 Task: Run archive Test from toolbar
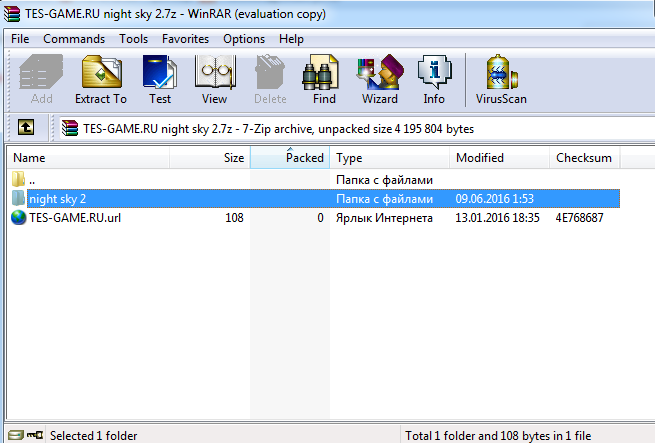click(160, 79)
